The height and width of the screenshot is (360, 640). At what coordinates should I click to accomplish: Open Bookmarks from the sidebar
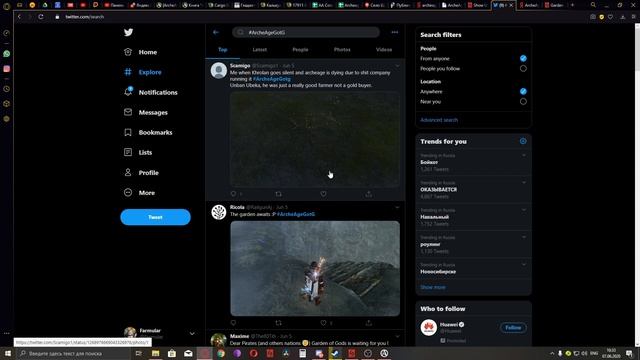[x=148, y=132]
